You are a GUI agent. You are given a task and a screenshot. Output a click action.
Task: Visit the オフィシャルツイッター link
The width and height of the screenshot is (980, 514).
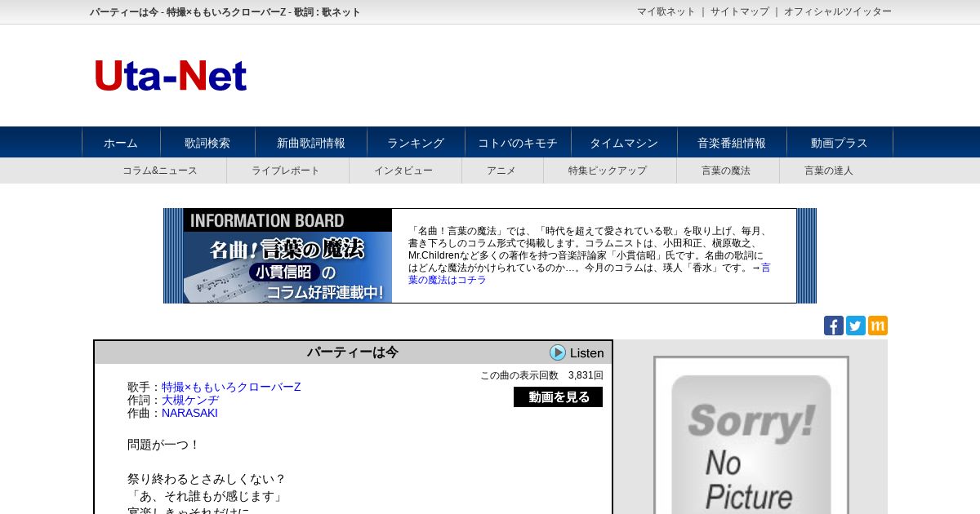(838, 11)
